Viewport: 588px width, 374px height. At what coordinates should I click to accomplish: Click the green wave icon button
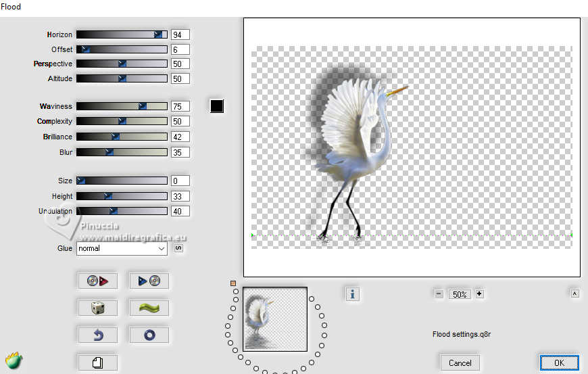point(149,308)
